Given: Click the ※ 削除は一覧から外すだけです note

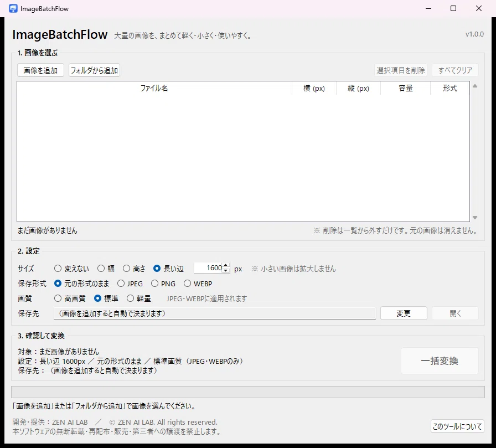Looking at the screenshot, I should [395, 230].
